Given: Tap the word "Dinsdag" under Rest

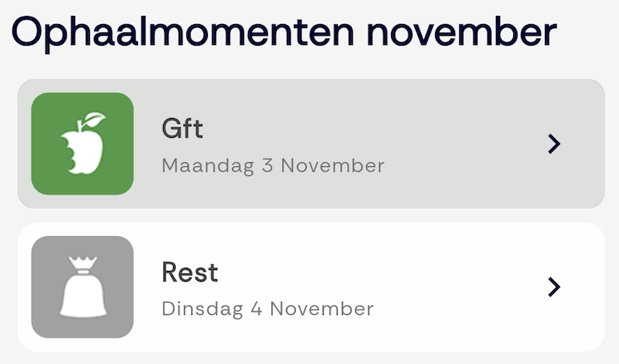Looking at the screenshot, I should 202,309.
